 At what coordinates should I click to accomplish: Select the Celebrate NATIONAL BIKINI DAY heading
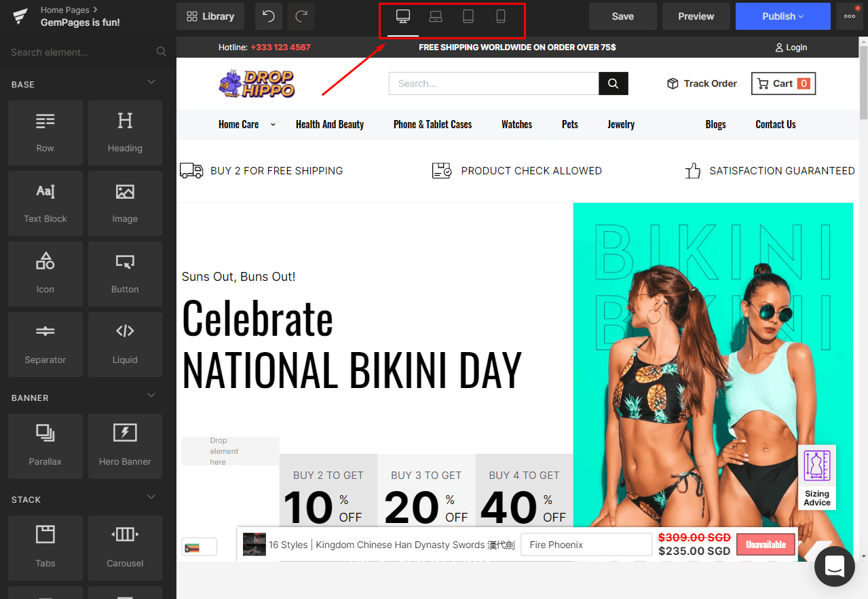[x=352, y=345]
